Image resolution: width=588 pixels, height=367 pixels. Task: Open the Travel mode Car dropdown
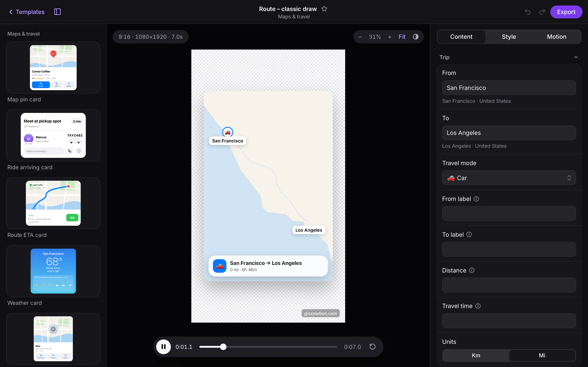[509, 178]
